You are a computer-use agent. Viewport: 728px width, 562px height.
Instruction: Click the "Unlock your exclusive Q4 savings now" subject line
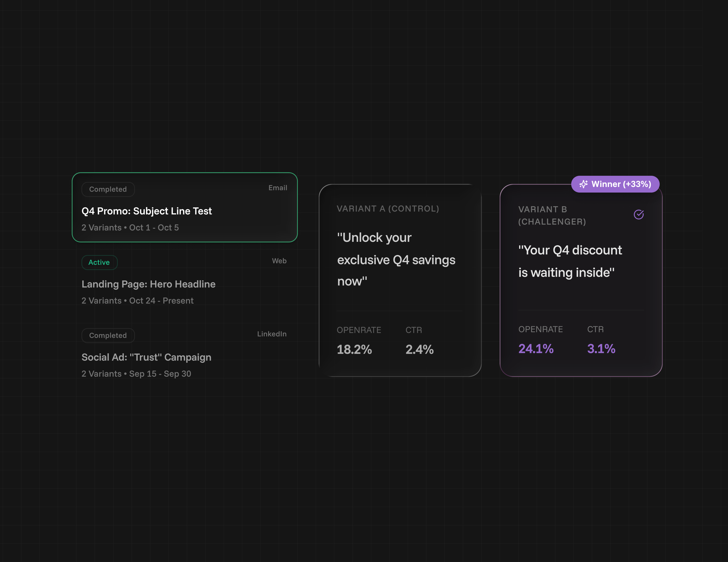click(396, 259)
